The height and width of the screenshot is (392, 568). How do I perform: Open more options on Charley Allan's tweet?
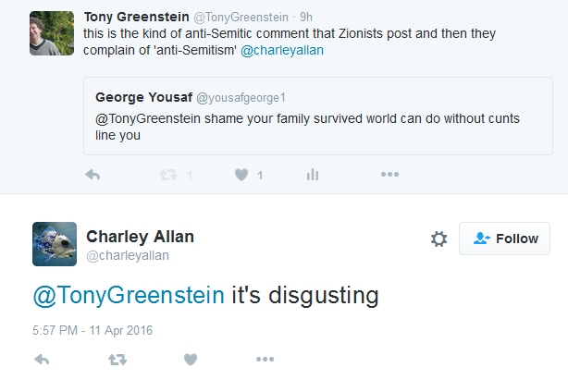click(265, 360)
